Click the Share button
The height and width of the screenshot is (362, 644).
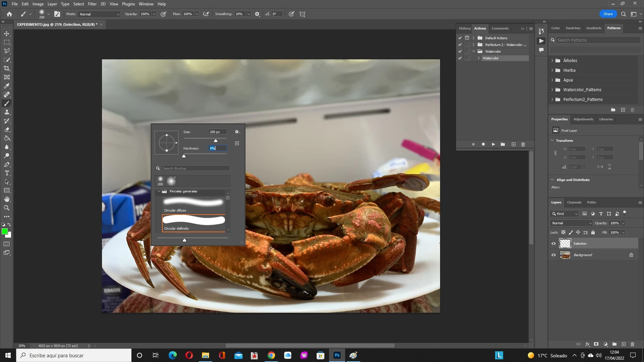coord(608,14)
